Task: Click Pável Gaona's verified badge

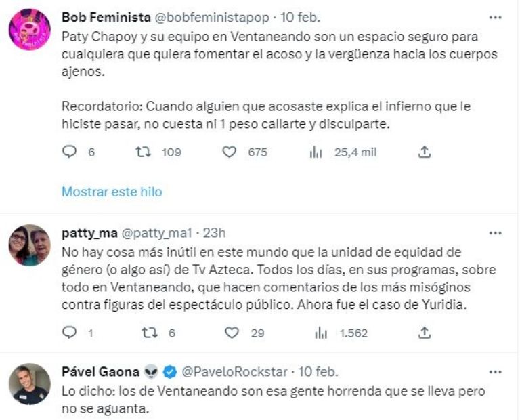Action: coord(172,372)
